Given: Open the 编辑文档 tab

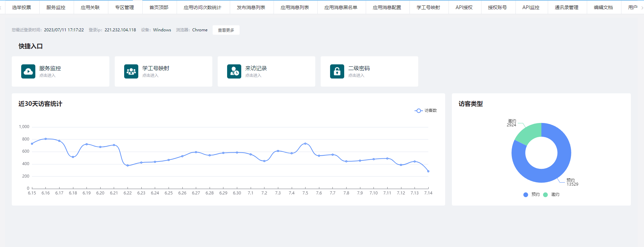Looking at the screenshot, I should 603,7.
